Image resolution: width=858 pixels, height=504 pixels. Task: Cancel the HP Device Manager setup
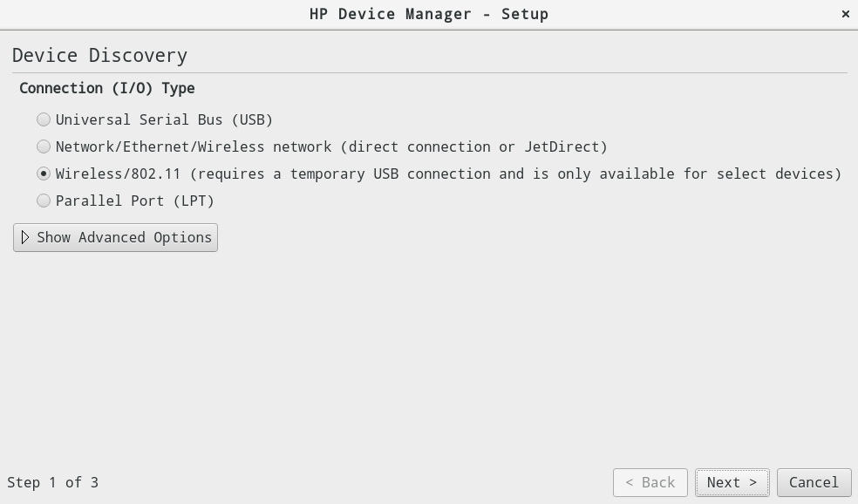(813, 482)
